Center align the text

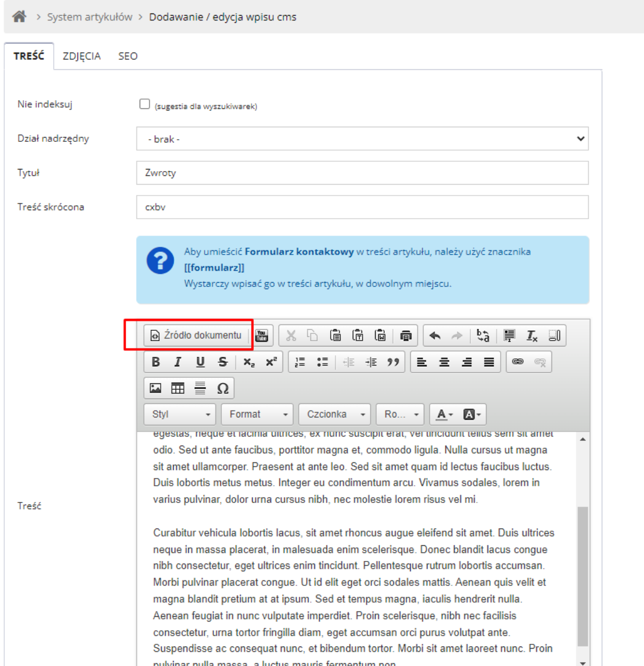tap(444, 362)
